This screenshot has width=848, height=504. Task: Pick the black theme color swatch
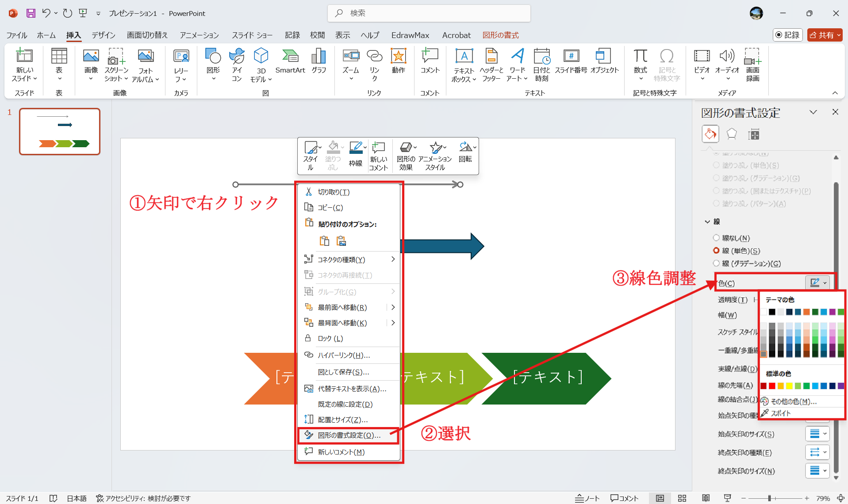pyautogui.click(x=772, y=312)
